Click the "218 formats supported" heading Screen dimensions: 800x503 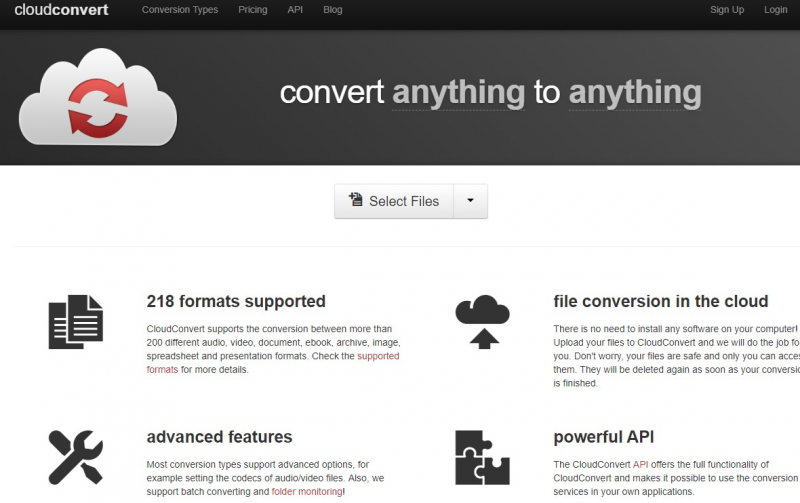[x=236, y=301]
